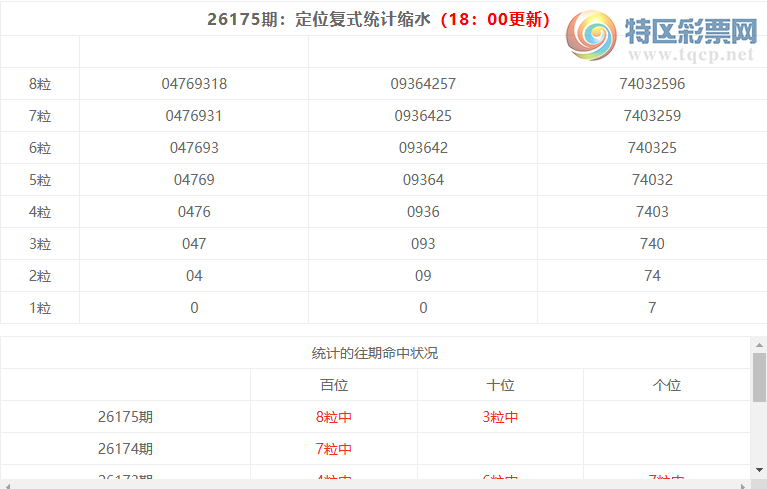Click the cell '740325'
The height and width of the screenshot is (489, 767).
click(652, 148)
